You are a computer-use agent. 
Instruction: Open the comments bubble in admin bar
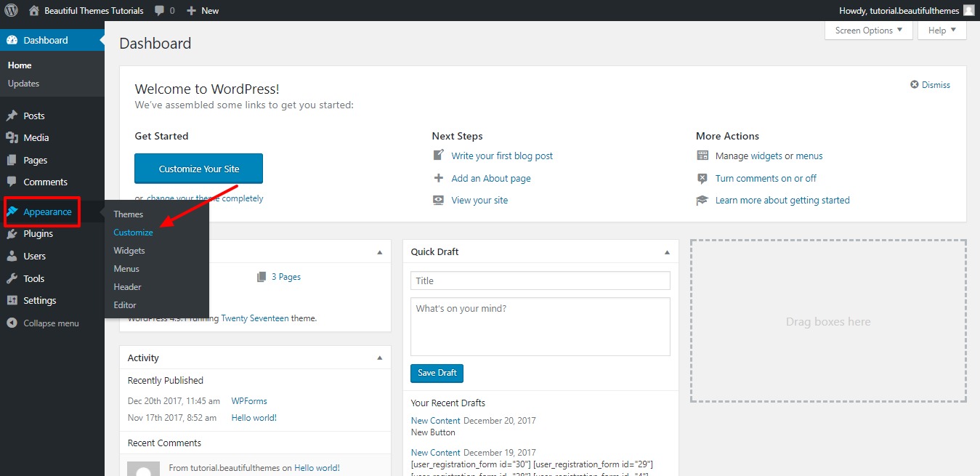point(160,11)
